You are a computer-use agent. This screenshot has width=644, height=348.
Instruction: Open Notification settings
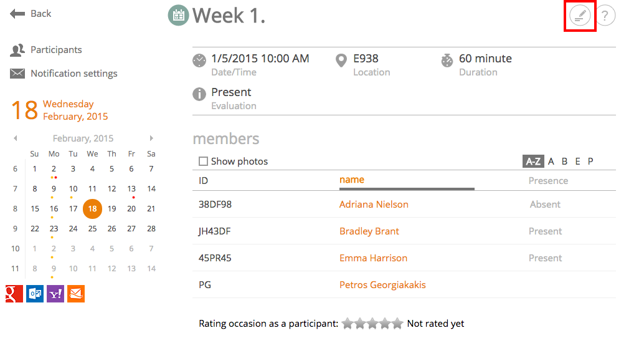pos(74,74)
